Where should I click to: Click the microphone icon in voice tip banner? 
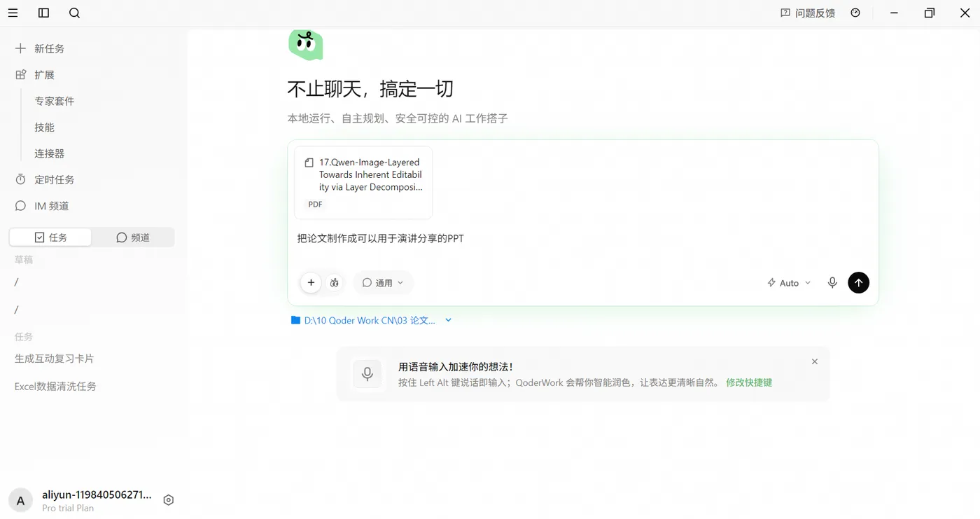pos(367,374)
